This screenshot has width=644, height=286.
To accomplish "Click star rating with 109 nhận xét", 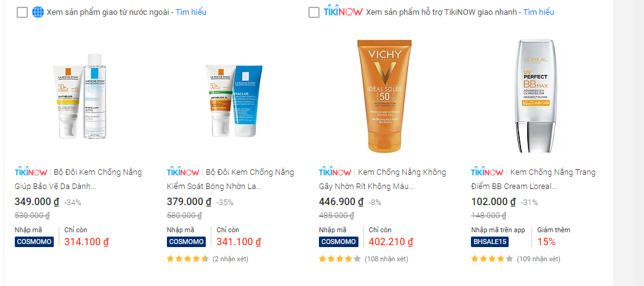I will click(491, 259).
